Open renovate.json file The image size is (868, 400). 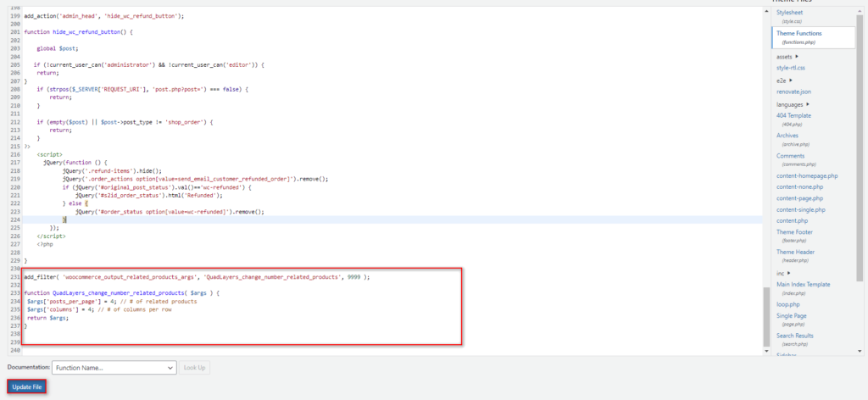[x=793, y=92]
